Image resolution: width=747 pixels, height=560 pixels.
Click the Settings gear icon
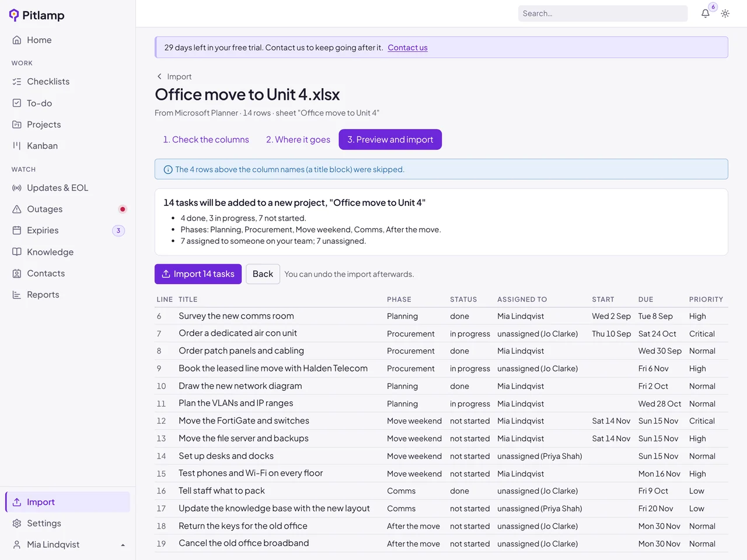(x=17, y=523)
